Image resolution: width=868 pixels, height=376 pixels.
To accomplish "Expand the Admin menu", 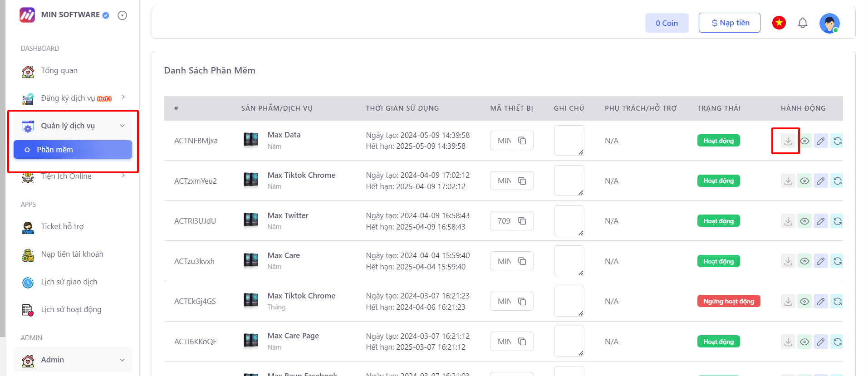I will [73, 360].
